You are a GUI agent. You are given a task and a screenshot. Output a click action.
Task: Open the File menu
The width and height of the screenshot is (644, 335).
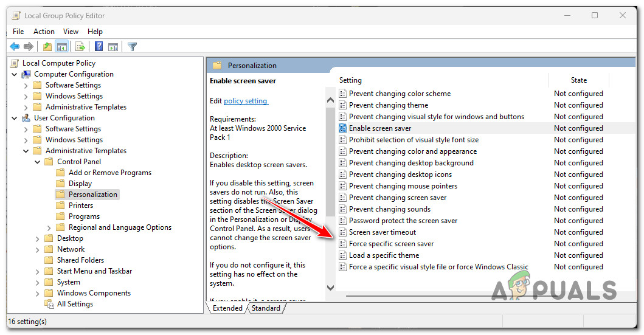coord(18,32)
